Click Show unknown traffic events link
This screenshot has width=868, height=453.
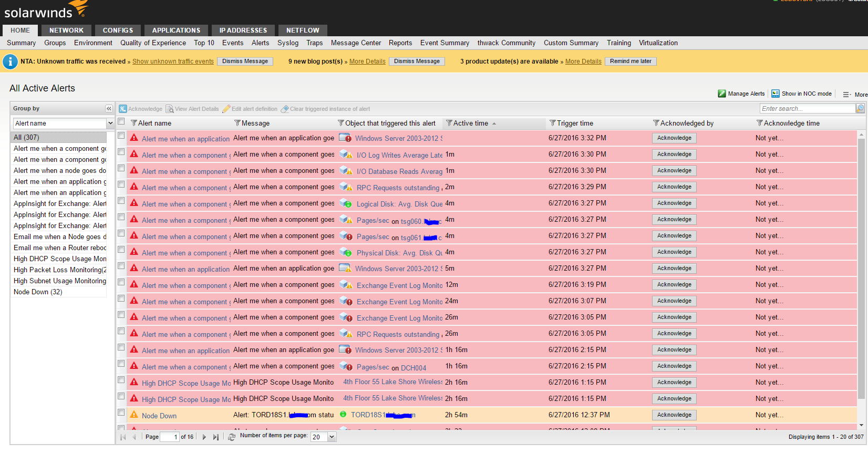(173, 61)
